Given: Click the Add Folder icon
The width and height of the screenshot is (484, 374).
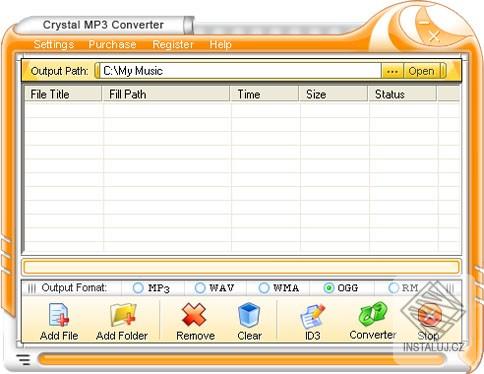Looking at the screenshot, I should point(123,315).
